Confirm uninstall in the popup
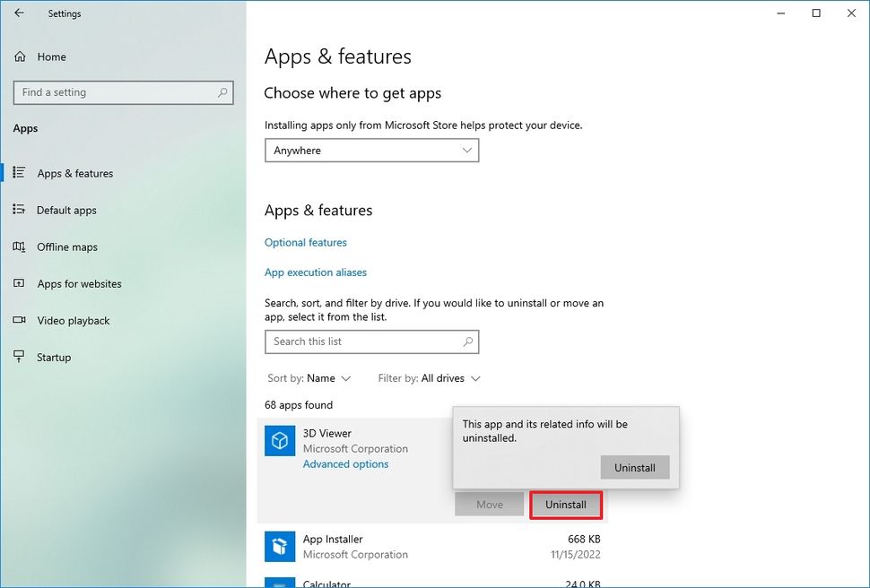 (634, 467)
